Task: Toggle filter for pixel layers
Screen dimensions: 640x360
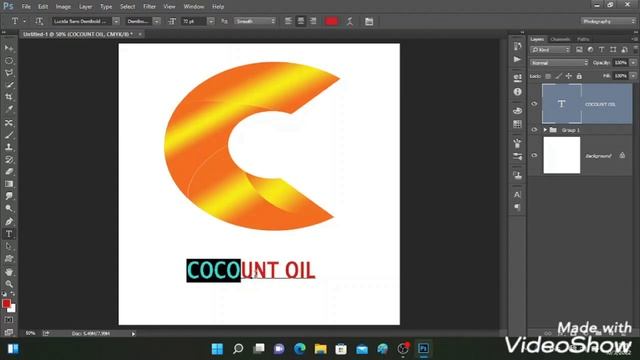Action: coord(579,50)
